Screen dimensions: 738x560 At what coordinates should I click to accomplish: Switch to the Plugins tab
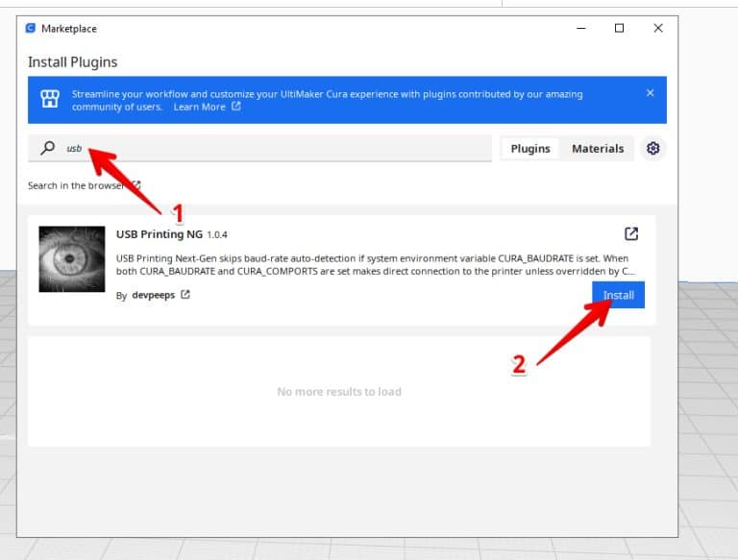click(x=530, y=149)
